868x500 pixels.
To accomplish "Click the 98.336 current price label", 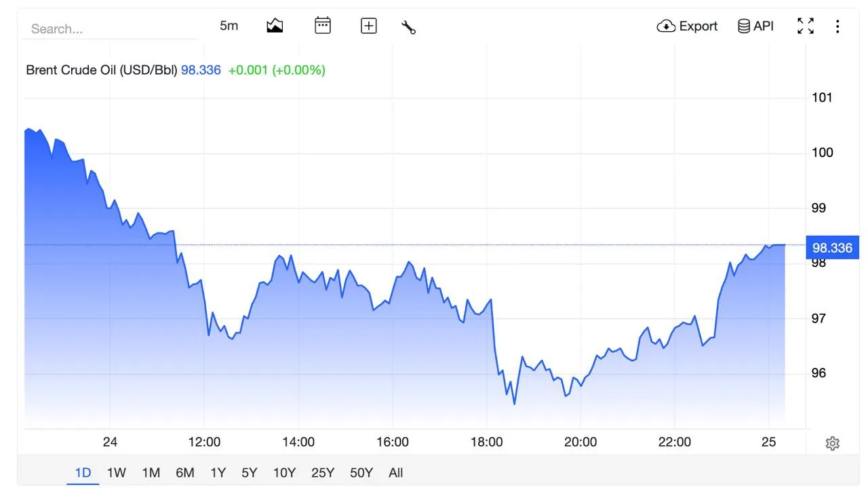I will point(832,247).
